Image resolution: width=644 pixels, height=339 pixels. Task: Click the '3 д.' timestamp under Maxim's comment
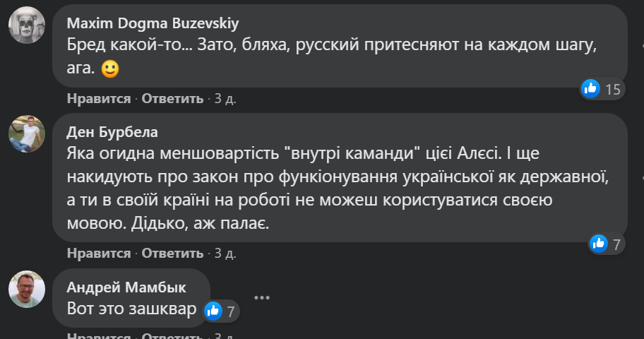225,98
